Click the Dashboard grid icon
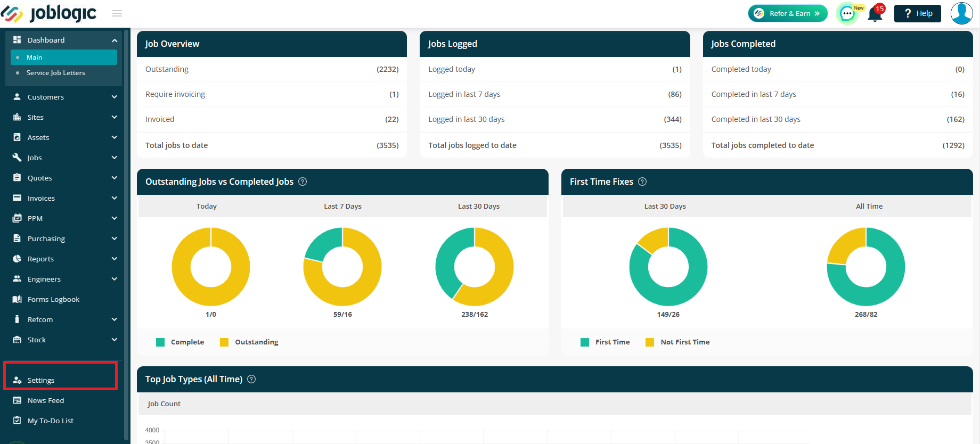Viewport: 980px width, 444px height. point(17,40)
